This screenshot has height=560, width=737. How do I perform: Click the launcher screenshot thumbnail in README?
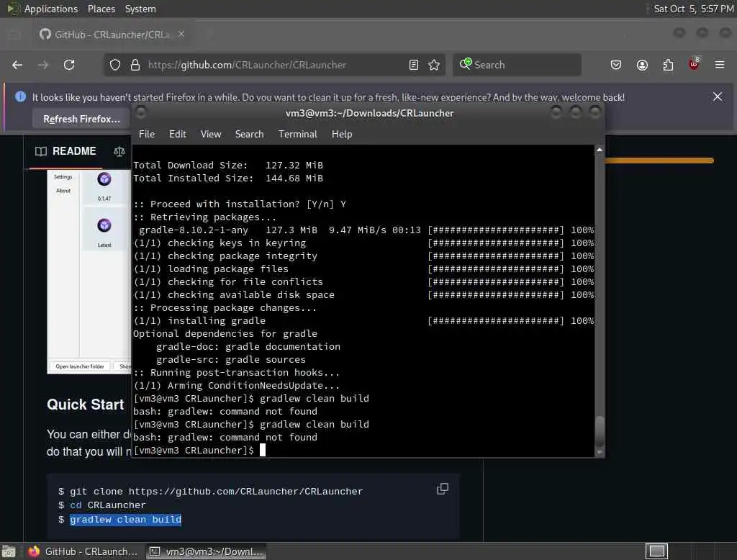coord(89,272)
